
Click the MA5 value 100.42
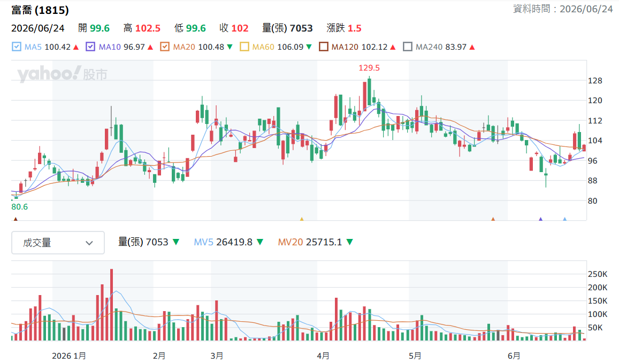[58, 47]
